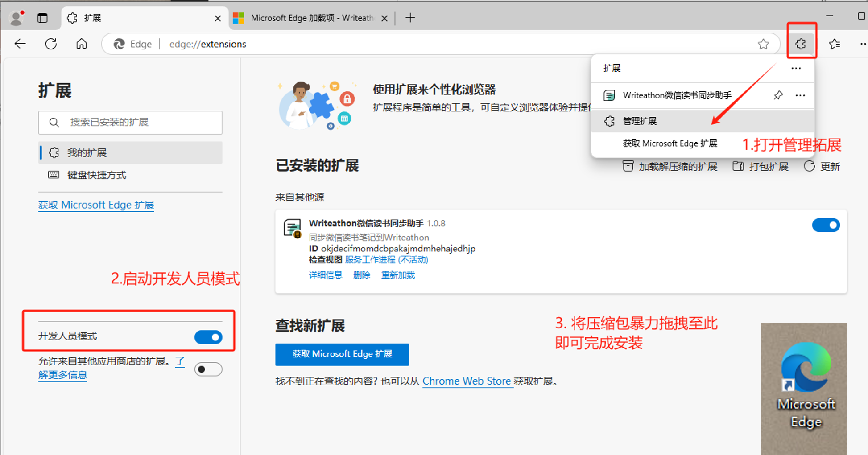Disable the Writeathon extension toggle
The image size is (868, 455).
pyautogui.click(x=826, y=225)
